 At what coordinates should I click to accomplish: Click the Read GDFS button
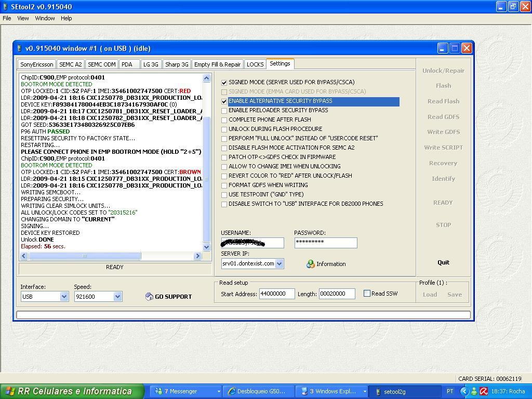pos(443,117)
